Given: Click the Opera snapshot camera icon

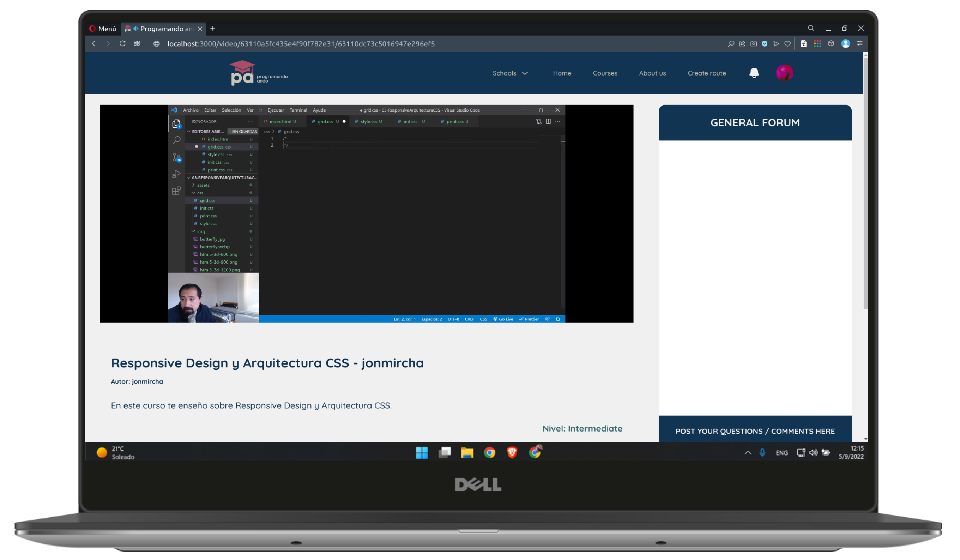Looking at the screenshot, I should click(754, 44).
